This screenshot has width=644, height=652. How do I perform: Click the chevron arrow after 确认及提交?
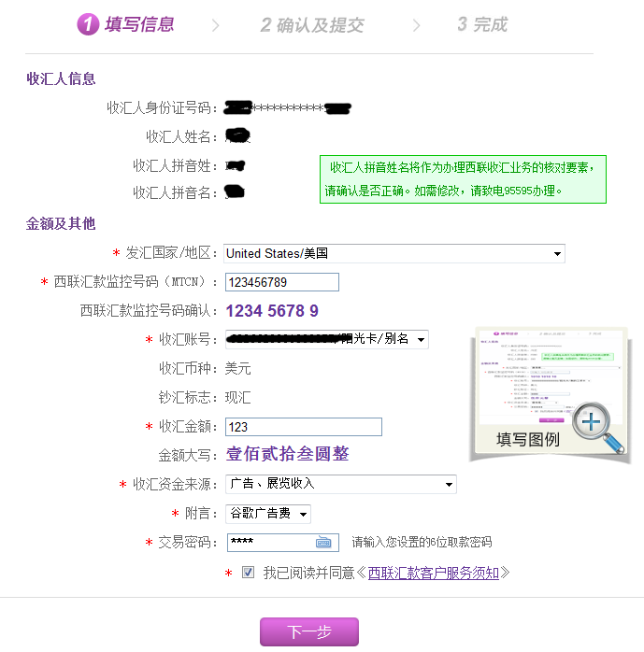coord(412,25)
